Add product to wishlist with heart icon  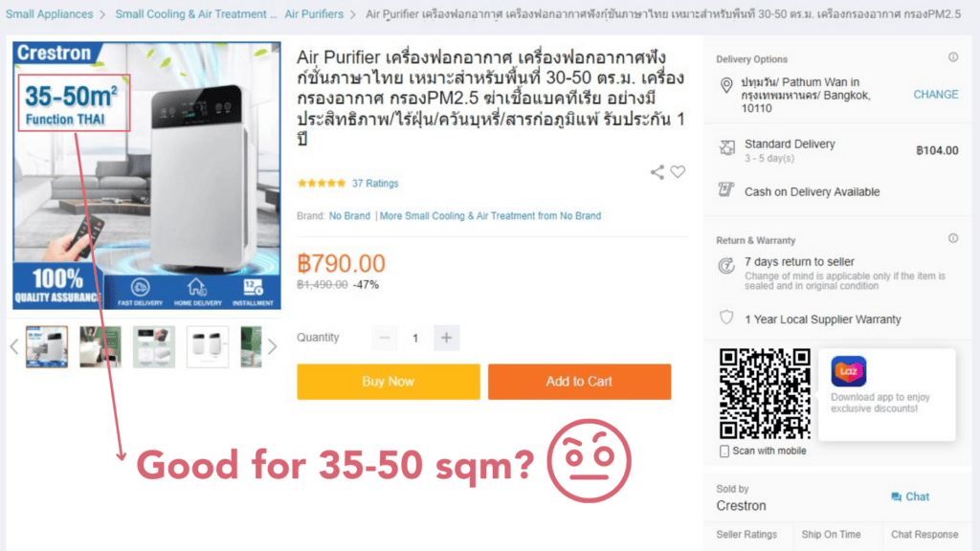[678, 172]
